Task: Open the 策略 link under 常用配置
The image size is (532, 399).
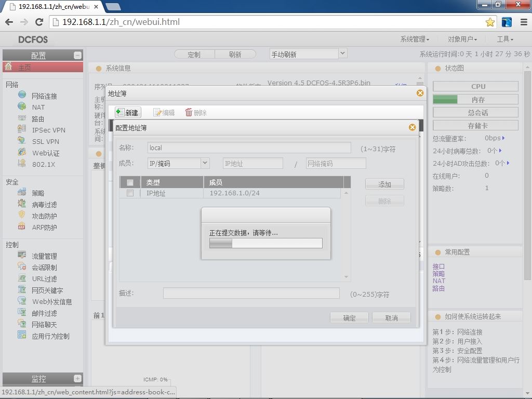Action: [x=438, y=273]
